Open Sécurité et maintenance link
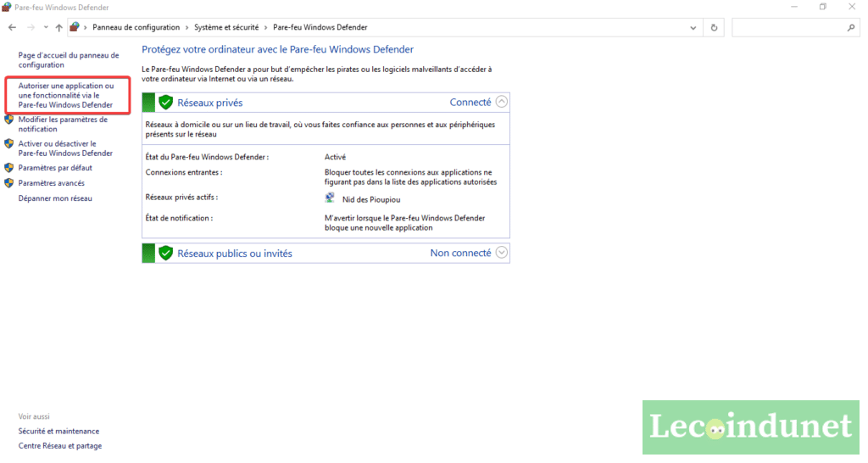Viewport: 868px width, 463px height. coord(58,432)
